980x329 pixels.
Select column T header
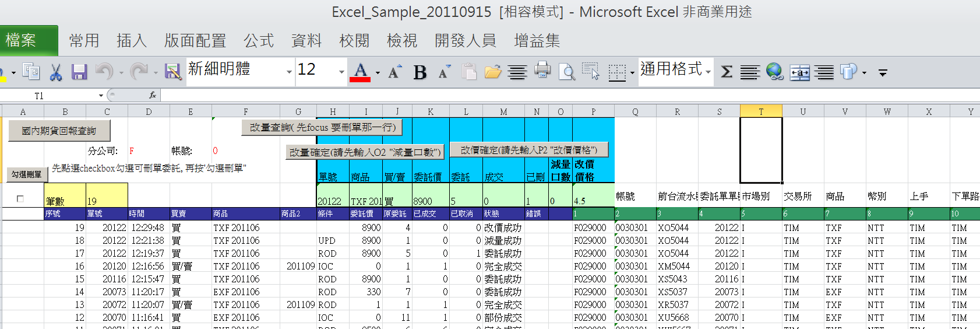[761, 111]
